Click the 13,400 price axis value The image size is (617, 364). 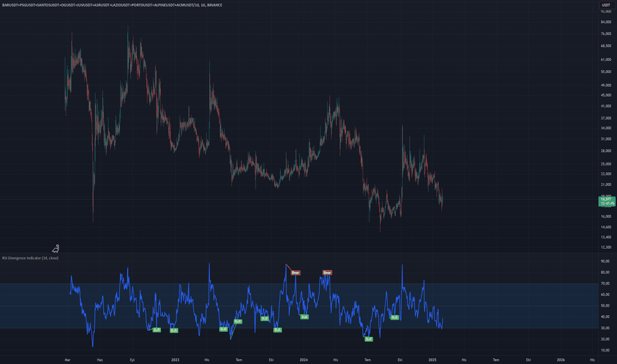(x=606, y=238)
